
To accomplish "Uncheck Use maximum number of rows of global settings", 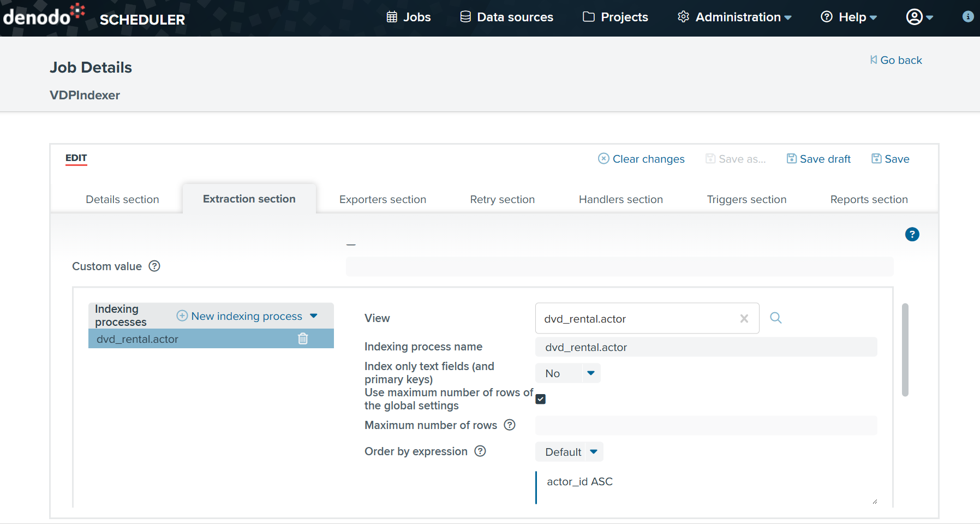I will (540, 399).
